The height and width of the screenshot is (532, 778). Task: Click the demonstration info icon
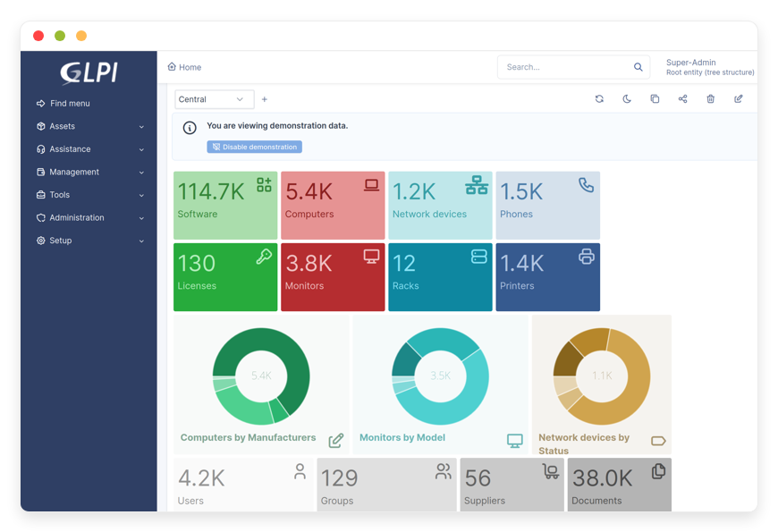coord(190,128)
